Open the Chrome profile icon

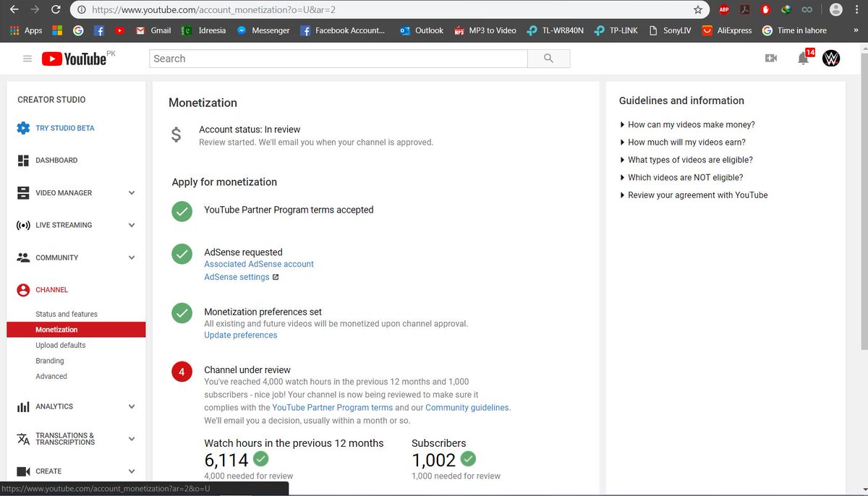point(835,9)
